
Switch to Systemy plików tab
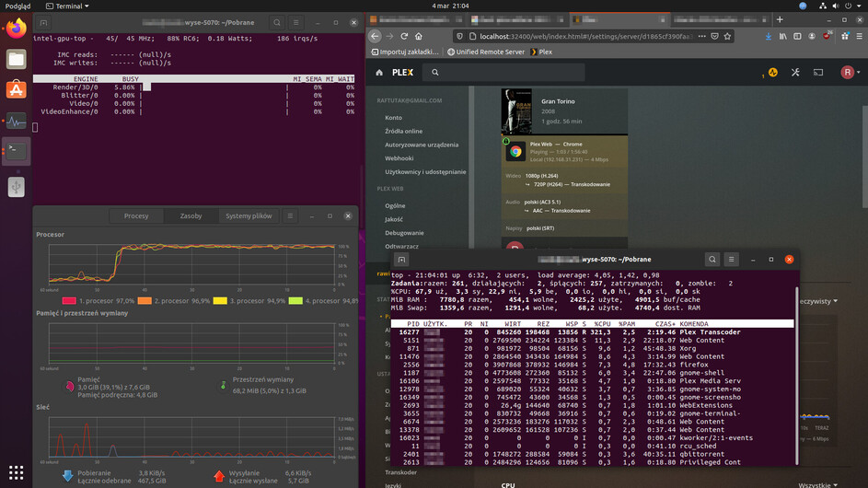[x=249, y=215]
